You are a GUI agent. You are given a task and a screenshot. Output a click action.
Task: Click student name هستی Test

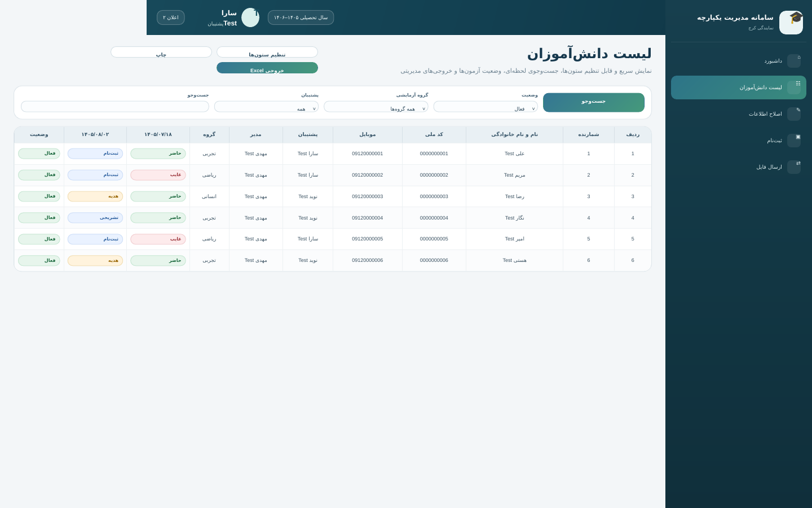click(x=514, y=261)
